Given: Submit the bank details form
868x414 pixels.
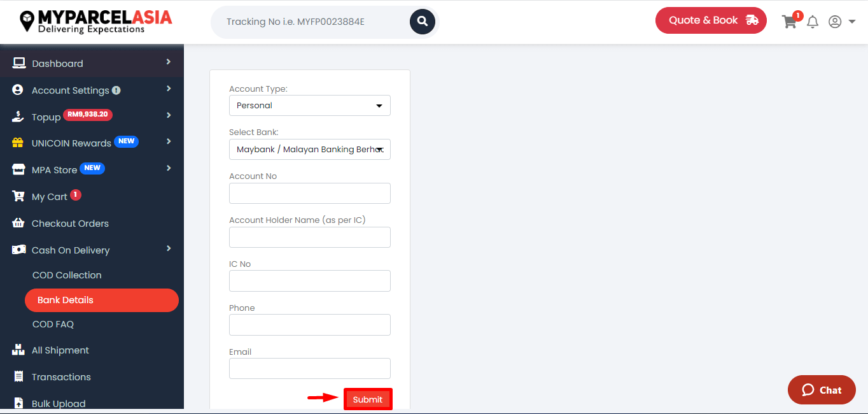Looking at the screenshot, I should point(368,399).
